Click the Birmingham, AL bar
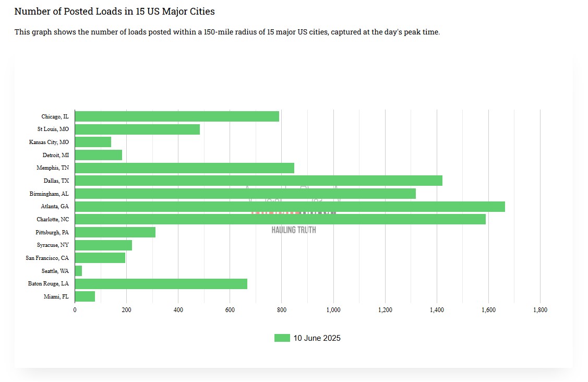The height and width of the screenshot is (382, 588). click(245, 194)
